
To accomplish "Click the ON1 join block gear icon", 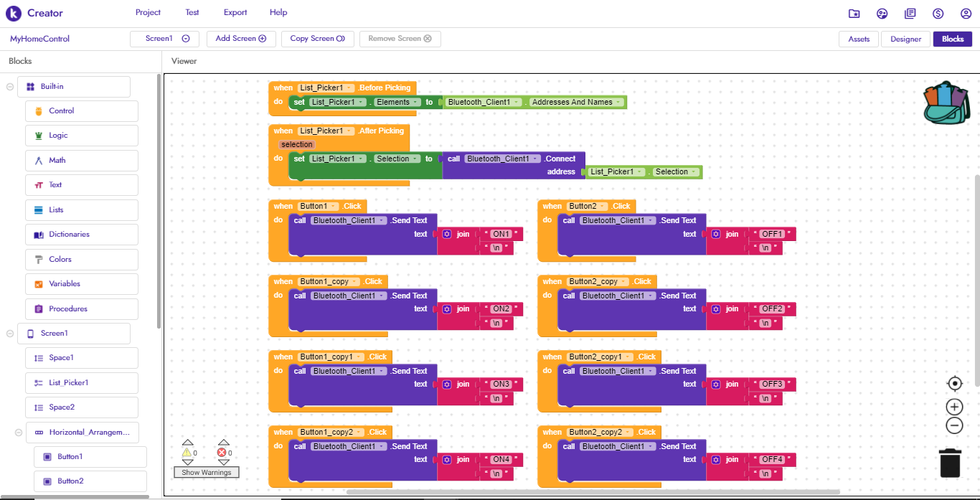I will [447, 234].
